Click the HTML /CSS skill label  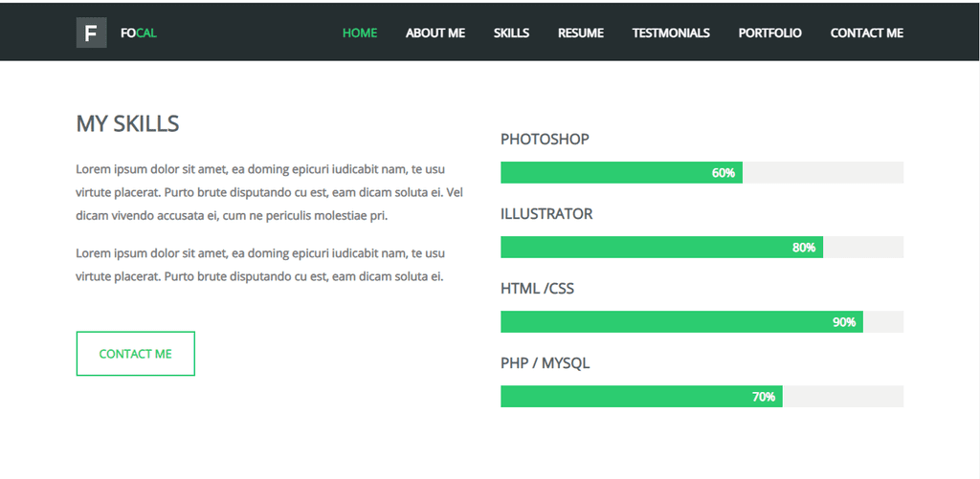coord(537,289)
